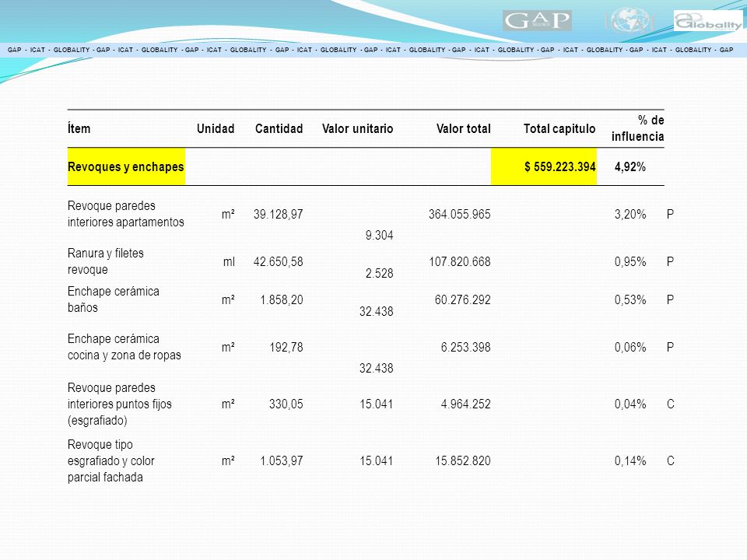Select the 'Valor unitario' column header
747x560 pixels.
coord(357,128)
